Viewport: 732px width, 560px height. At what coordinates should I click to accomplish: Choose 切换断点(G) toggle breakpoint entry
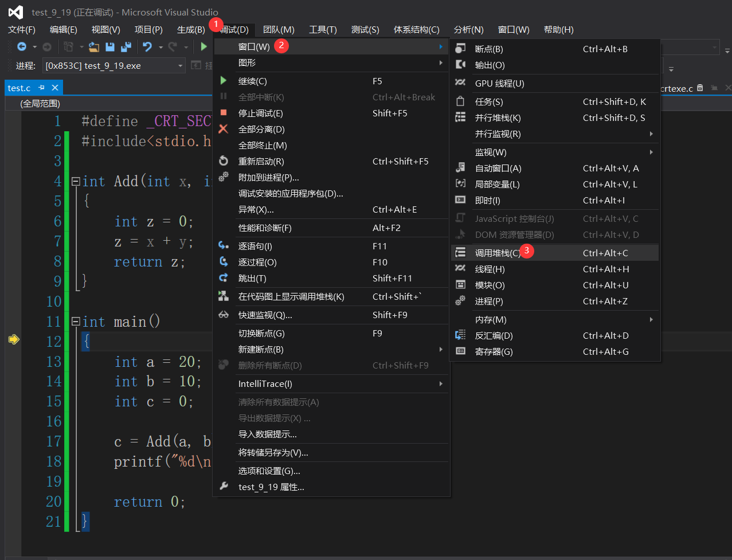point(331,333)
